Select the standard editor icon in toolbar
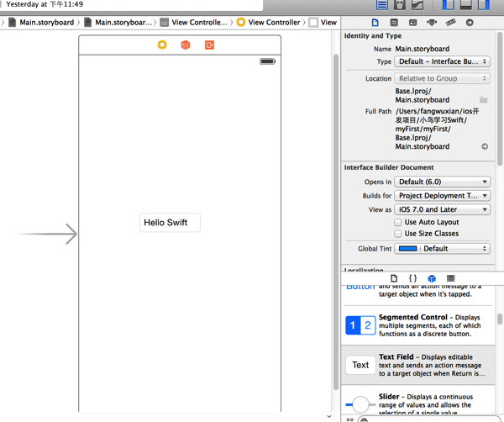 (382, 4)
